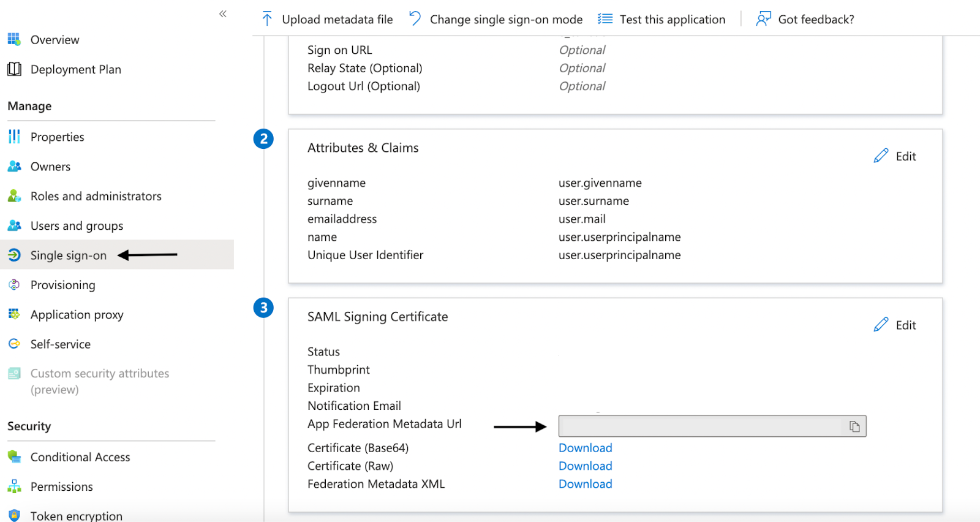Download the Certificate (Raw)
Viewport: 980px width, 522px height.
click(585, 466)
